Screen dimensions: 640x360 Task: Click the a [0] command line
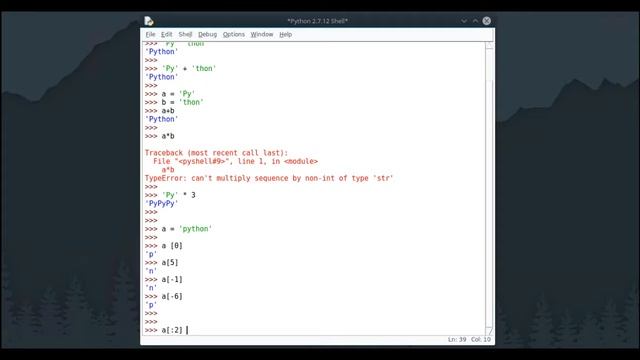pos(163,246)
